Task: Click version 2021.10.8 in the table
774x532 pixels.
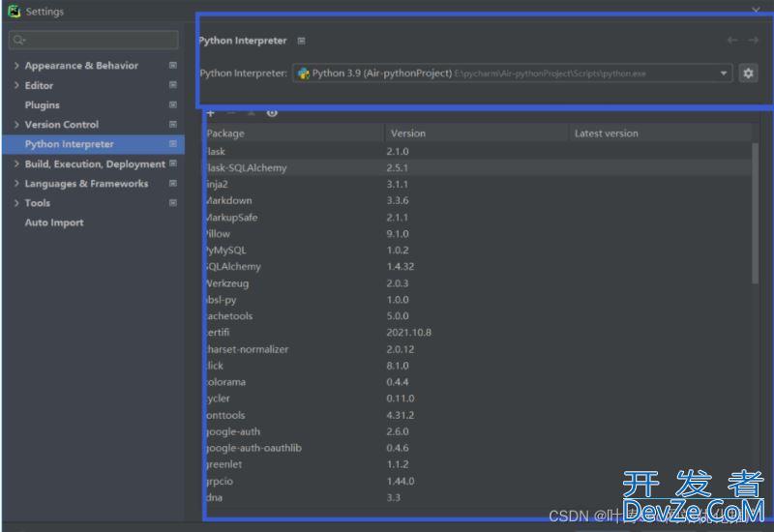Action: 408,333
